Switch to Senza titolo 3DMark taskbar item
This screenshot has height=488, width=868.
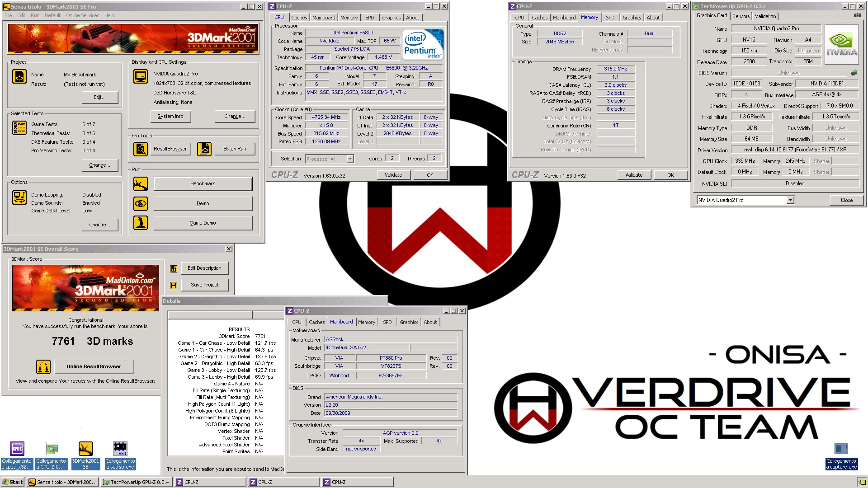click(x=62, y=482)
